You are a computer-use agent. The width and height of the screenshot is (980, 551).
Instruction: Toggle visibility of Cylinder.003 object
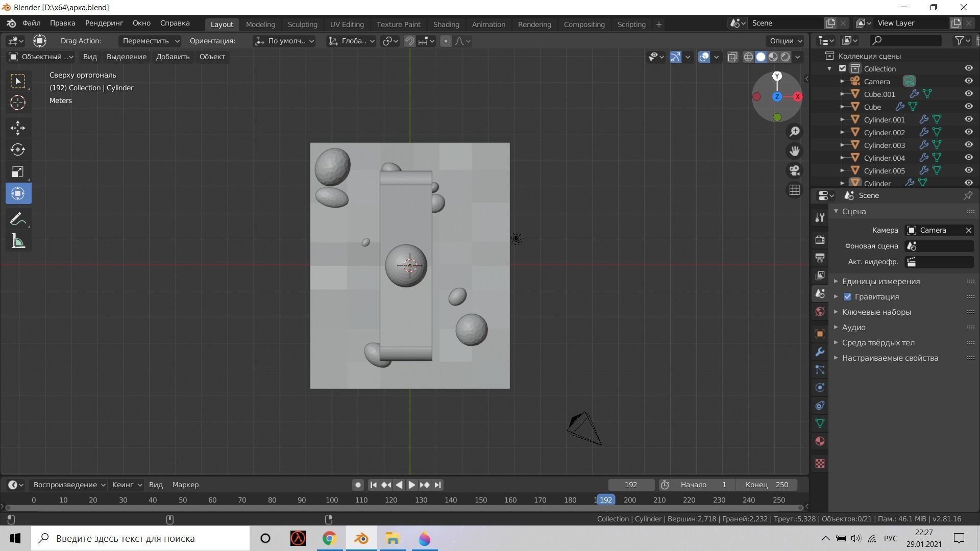tap(968, 145)
